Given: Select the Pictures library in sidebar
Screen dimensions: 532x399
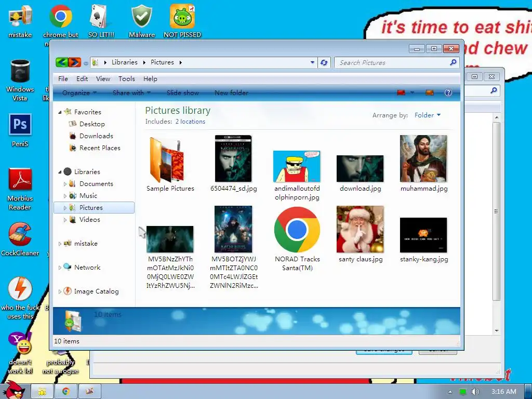Looking at the screenshot, I should [94, 208].
